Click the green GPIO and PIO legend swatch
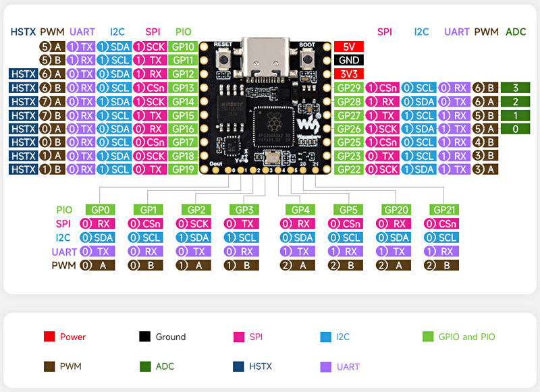 [427, 337]
